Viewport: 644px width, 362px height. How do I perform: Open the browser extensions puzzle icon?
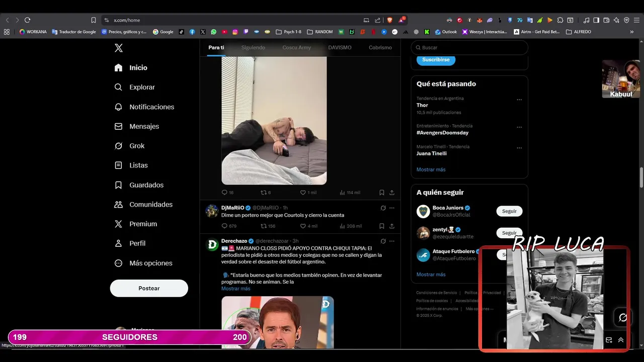560,20
